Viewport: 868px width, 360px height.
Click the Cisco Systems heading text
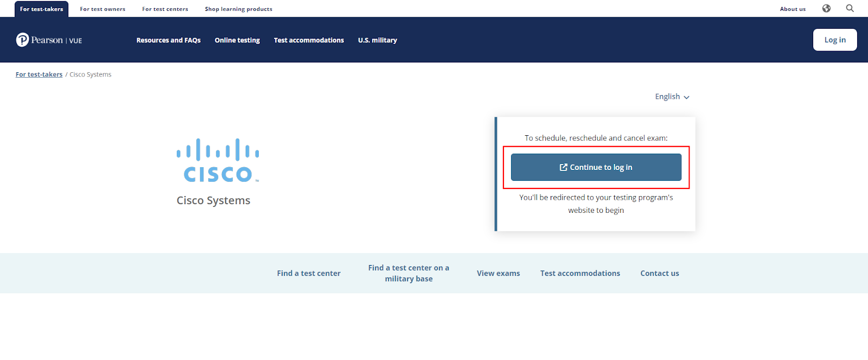coord(213,200)
